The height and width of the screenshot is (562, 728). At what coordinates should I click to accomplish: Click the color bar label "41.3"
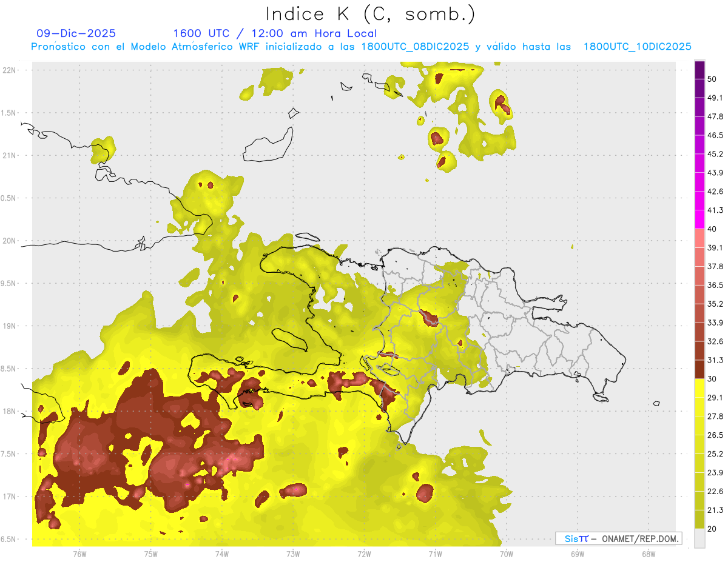pos(715,211)
